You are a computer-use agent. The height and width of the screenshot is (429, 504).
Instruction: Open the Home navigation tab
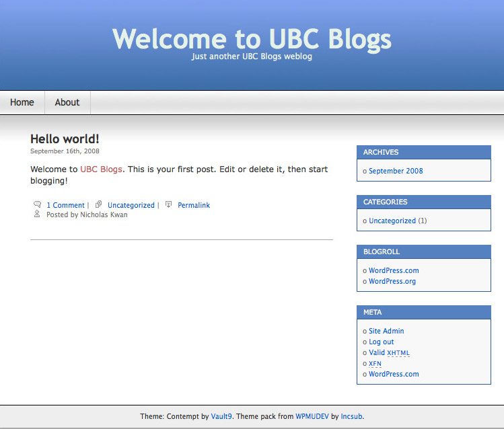[22, 102]
